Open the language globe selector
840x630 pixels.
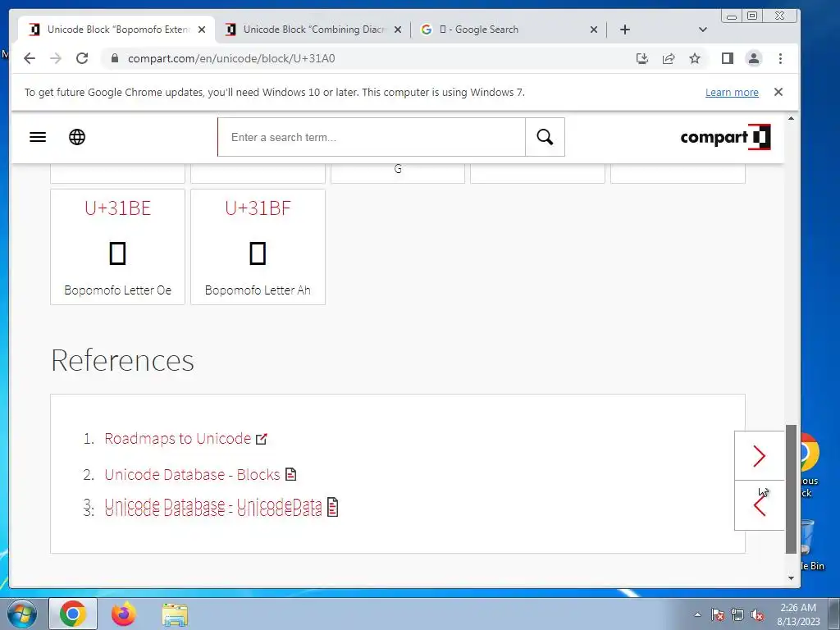(x=77, y=137)
